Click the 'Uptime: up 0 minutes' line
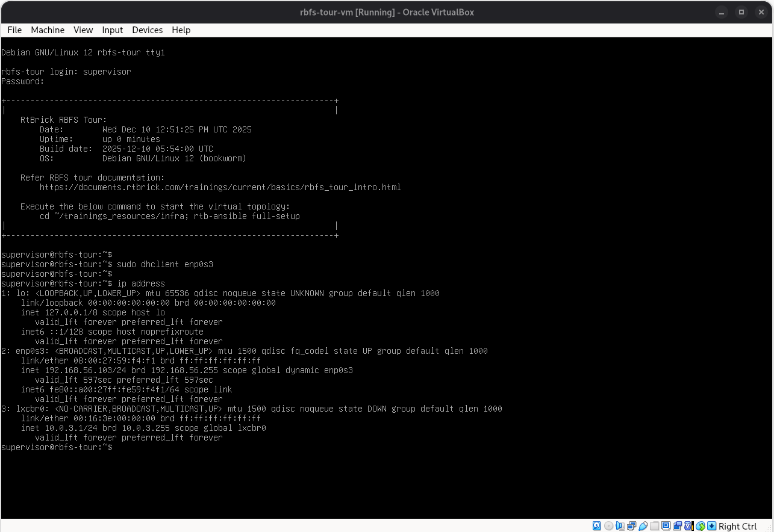The height and width of the screenshot is (532, 774). tap(100, 139)
